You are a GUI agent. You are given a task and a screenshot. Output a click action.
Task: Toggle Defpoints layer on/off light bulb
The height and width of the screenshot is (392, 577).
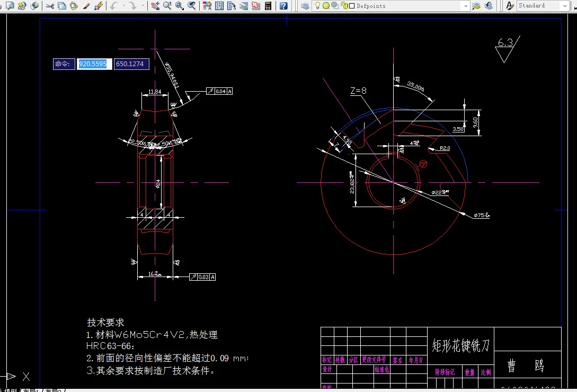click(x=317, y=5)
